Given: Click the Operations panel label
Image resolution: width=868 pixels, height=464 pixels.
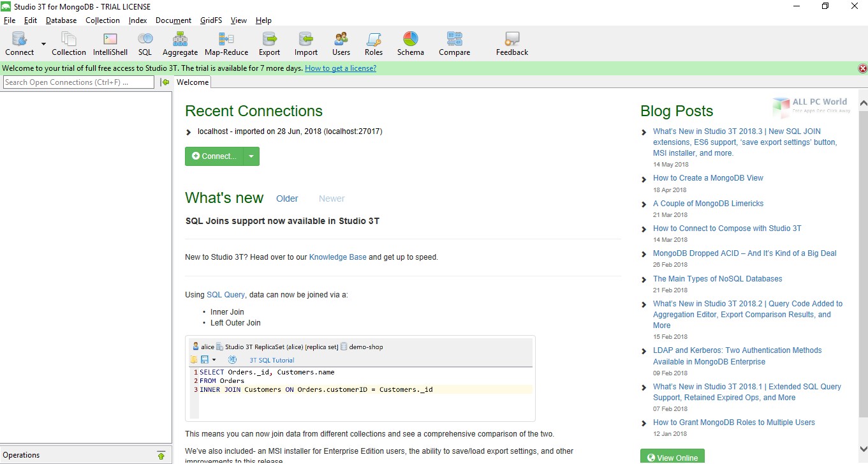Looking at the screenshot, I should (x=21, y=455).
